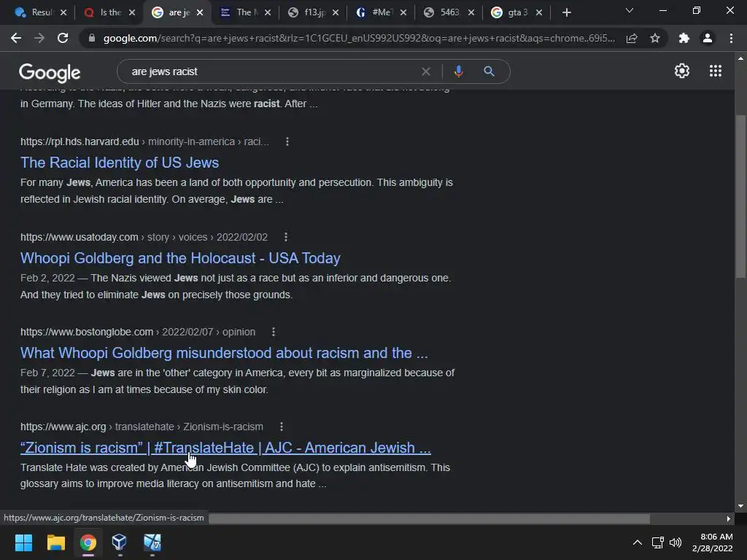
Task: Clear the search box with the X
Action: pos(426,71)
